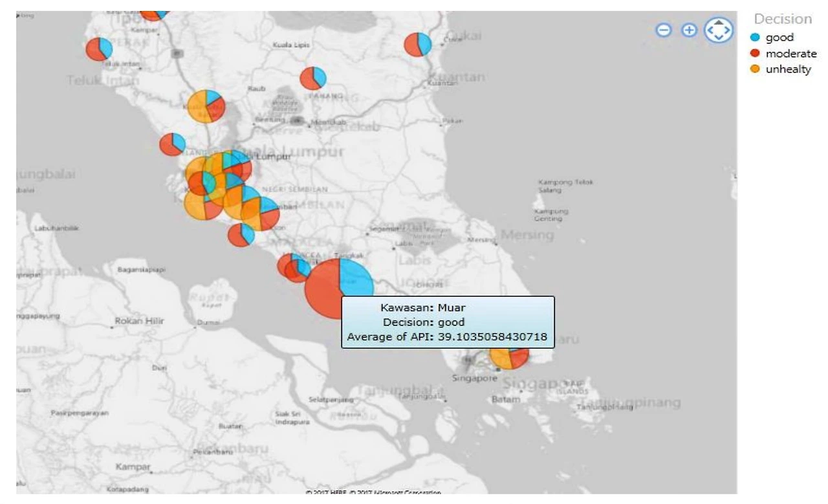Click the 'Kampong Telok Salang' map label
The image size is (828, 504).
pos(565,186)
